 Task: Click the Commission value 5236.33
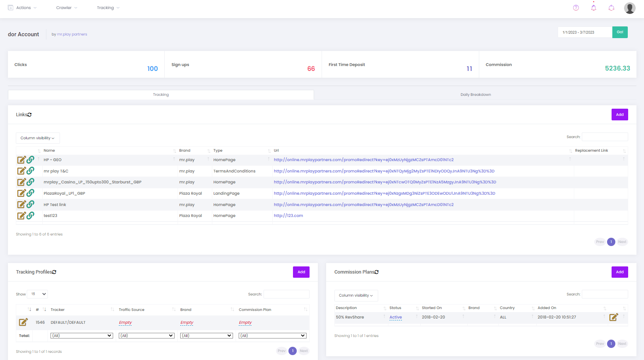click(618, 68)
